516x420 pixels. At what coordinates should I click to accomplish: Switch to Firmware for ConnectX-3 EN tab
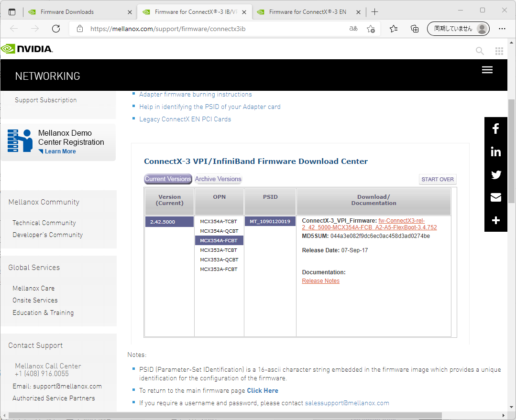pos(307,12)
